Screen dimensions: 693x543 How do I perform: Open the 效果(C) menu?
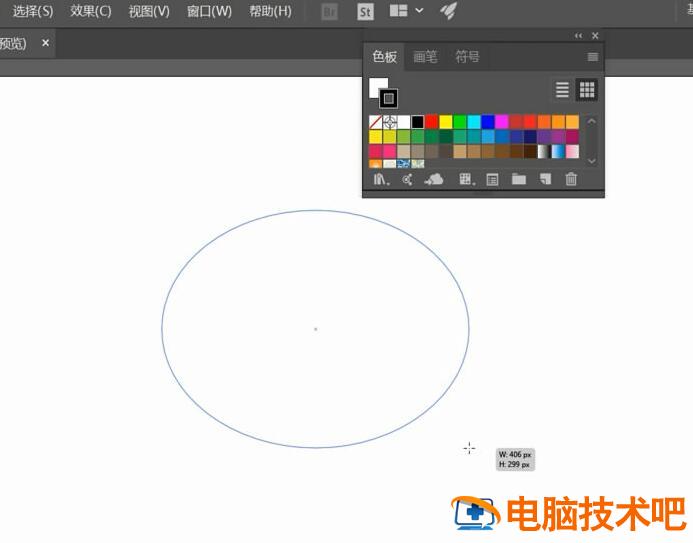click(x=91, y=11)
